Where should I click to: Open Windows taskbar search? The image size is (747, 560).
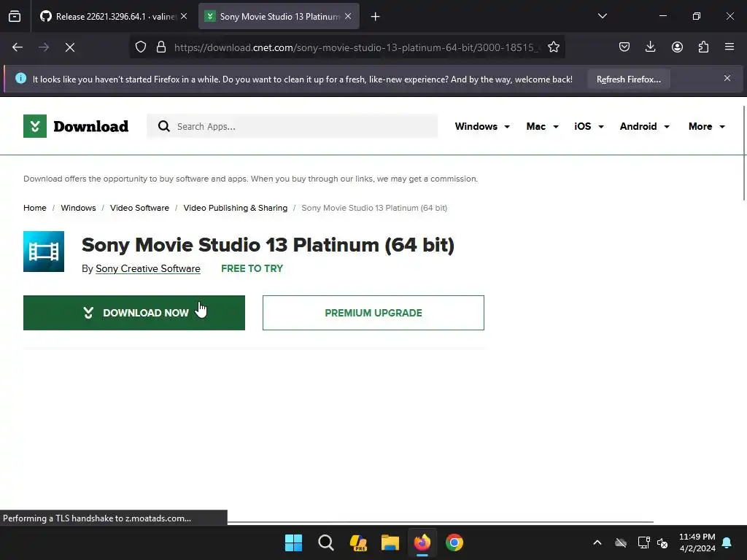(326, 542)
